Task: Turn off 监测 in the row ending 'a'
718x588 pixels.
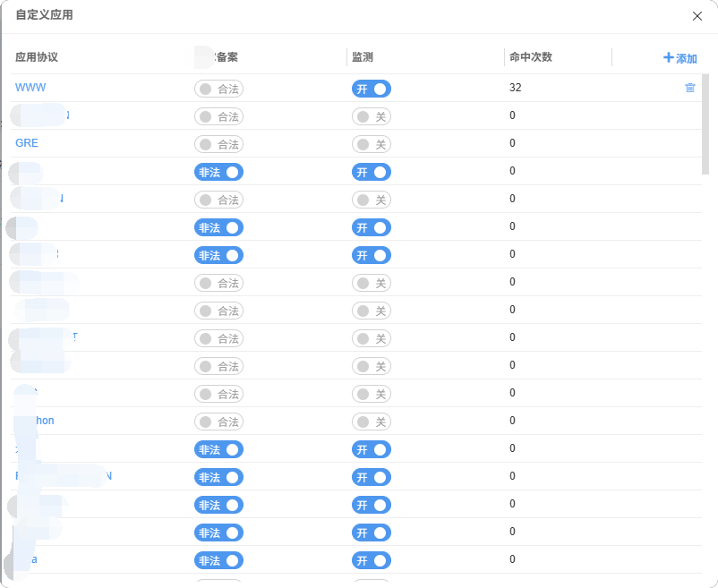Action: coord(372,560)
